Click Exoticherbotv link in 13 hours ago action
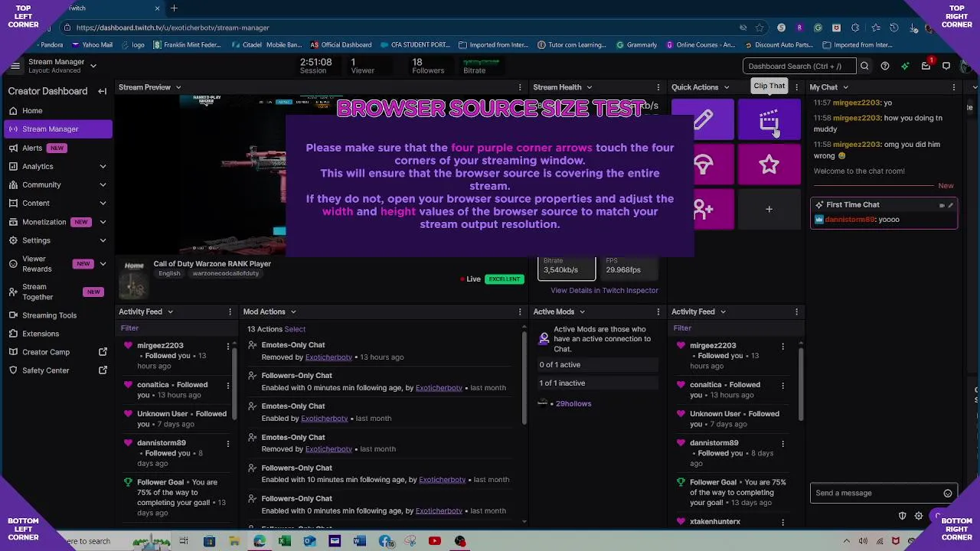 tap(328, 357)
